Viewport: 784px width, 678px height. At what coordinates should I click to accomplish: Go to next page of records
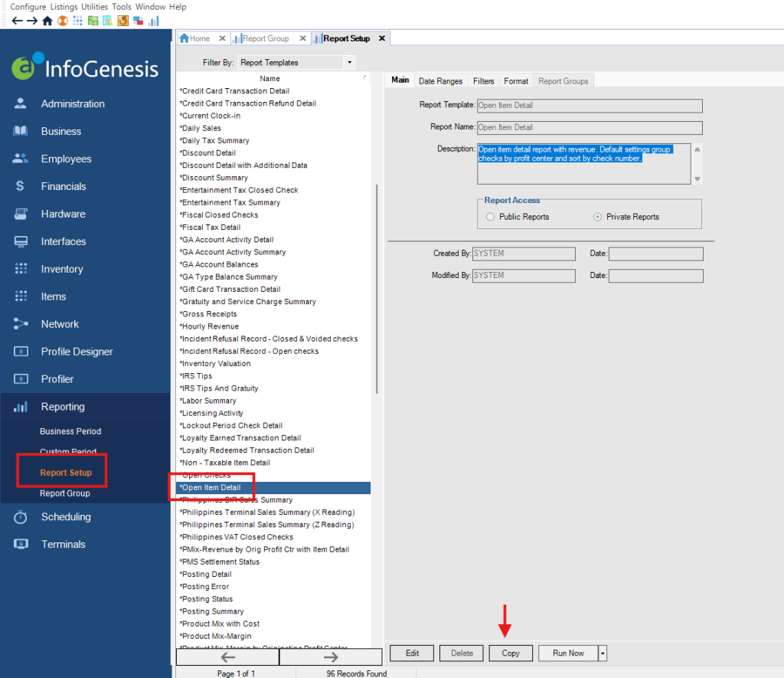(x=331, y=657)
